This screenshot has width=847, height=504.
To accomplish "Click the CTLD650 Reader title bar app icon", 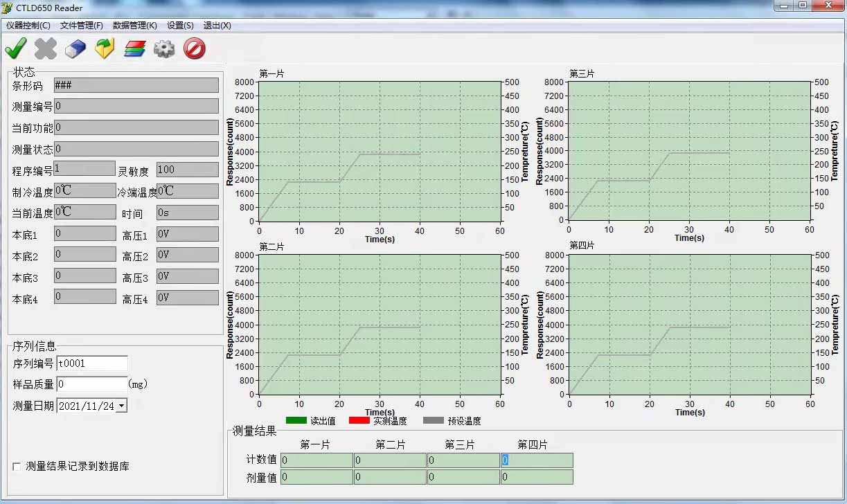I will pos(8,8).
